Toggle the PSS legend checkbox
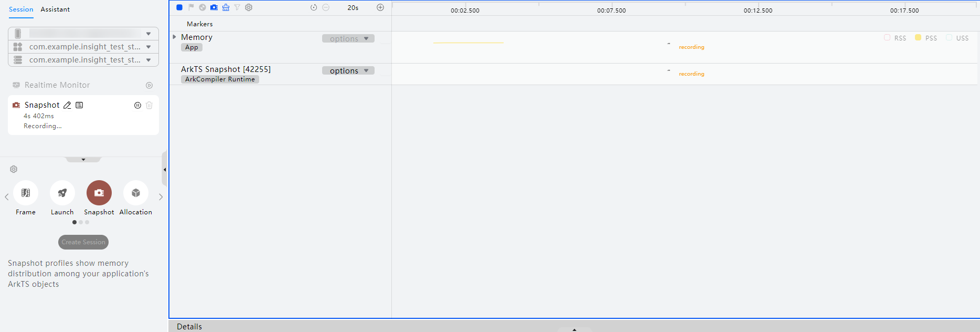The image size is (980, 332). click(918, 37)
